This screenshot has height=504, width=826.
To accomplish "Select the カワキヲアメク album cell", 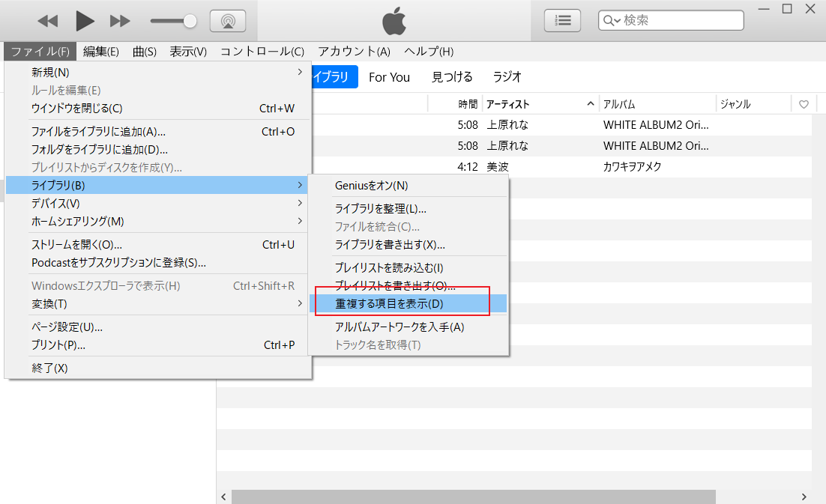I will [632, 167].
